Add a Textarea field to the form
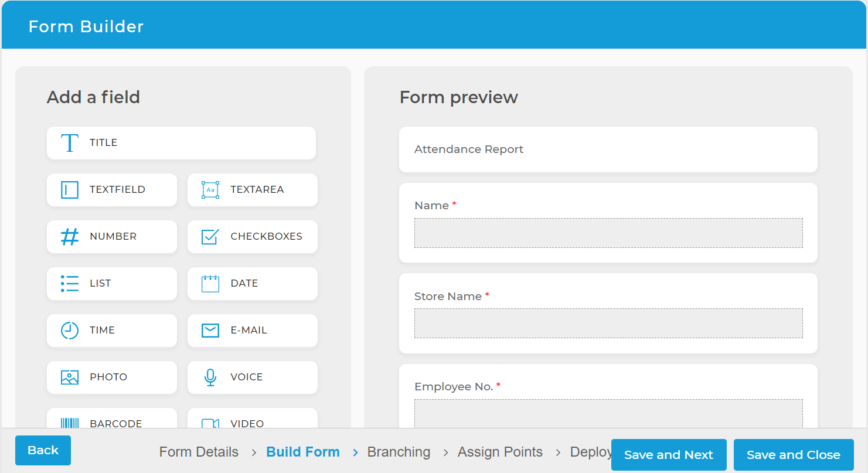This screenshot has height=473, width=868. [x=252, y=189]
